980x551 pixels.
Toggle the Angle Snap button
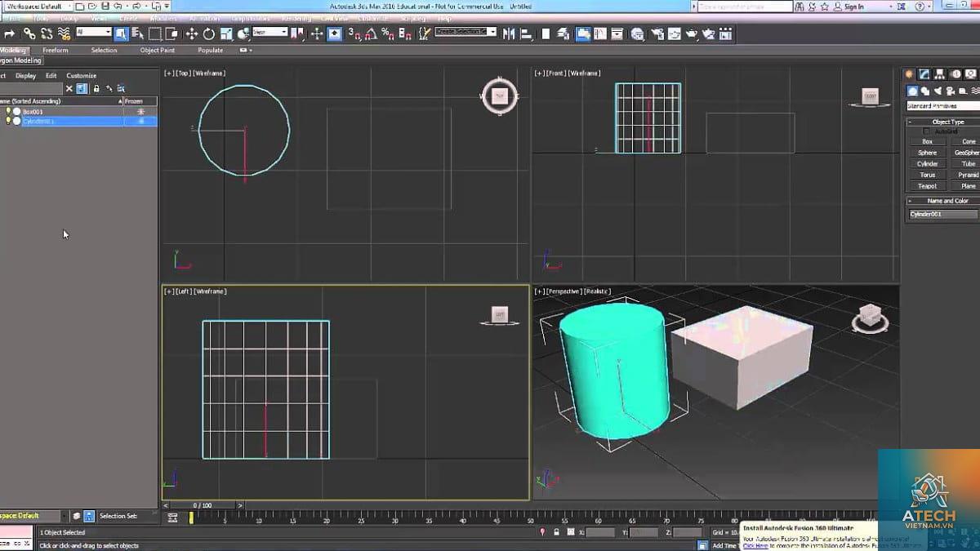tap(371, 33)
